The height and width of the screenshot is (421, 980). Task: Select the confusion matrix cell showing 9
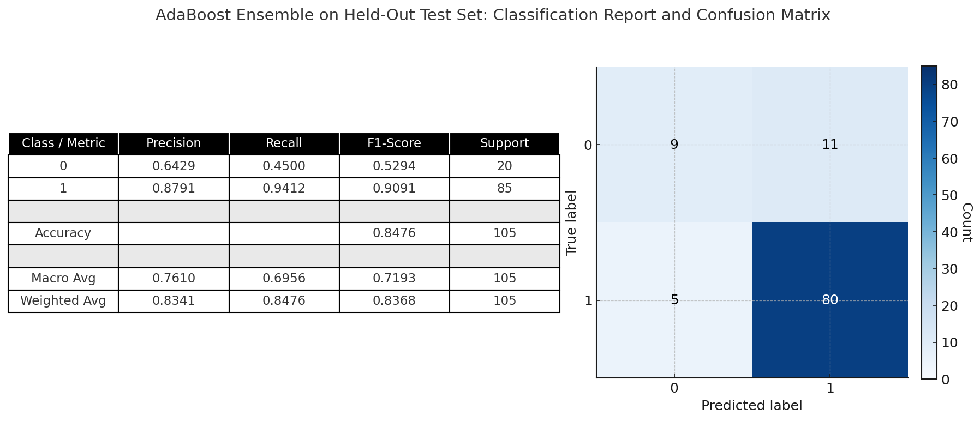pyautogui.click(x=674, y=145)
